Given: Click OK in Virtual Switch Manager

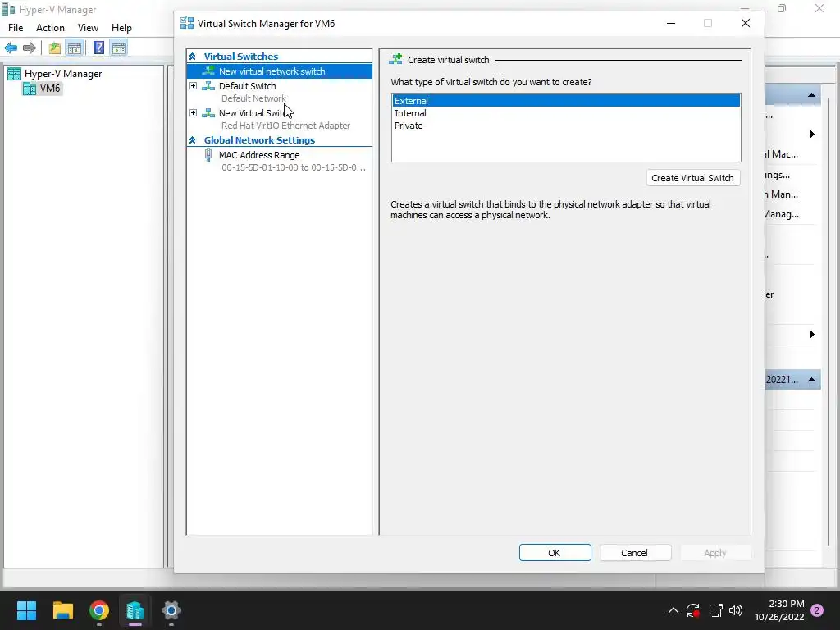Looking at the screenshot, I should pos(555,553).
